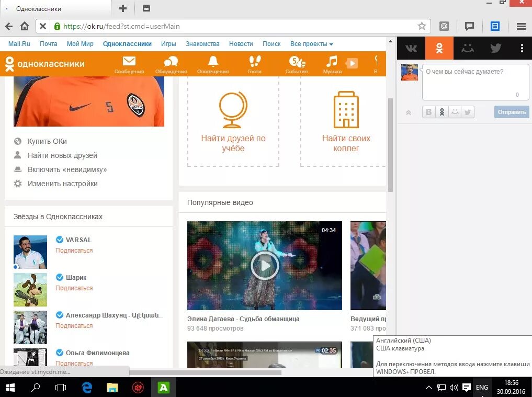
Task: Click horizontal scrollbar at page bottom
Action: click(x=206, y=372)
